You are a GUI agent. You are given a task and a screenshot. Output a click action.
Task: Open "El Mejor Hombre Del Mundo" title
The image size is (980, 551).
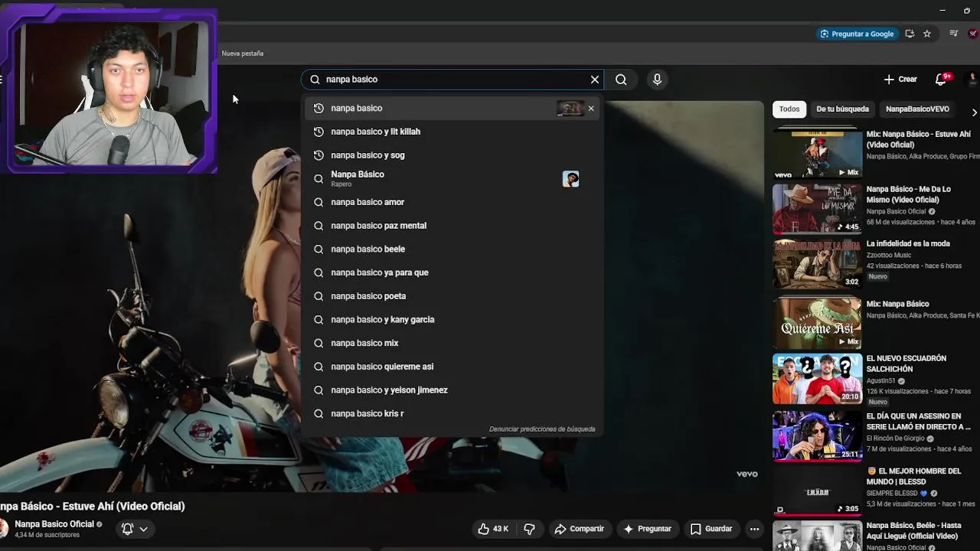pyautogui.click(x=913, y=476)
